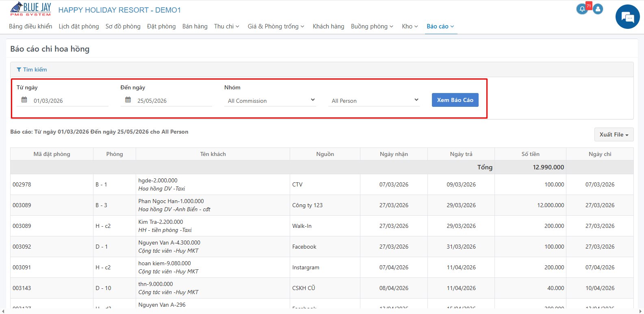Navigate to Đặt phòng
Image resolution: width=644 pixels, height=314 pixels.
tap(161, 26)
